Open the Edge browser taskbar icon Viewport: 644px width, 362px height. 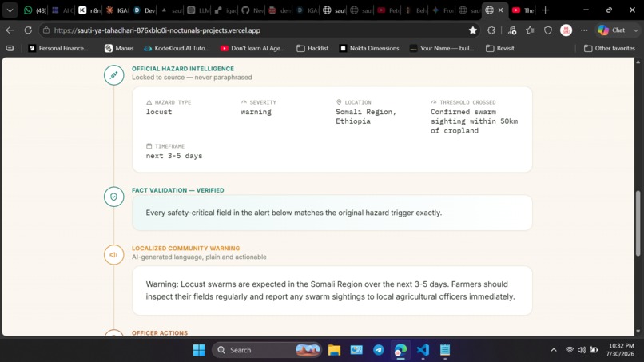pyautogui.click(x=400, y=350)
